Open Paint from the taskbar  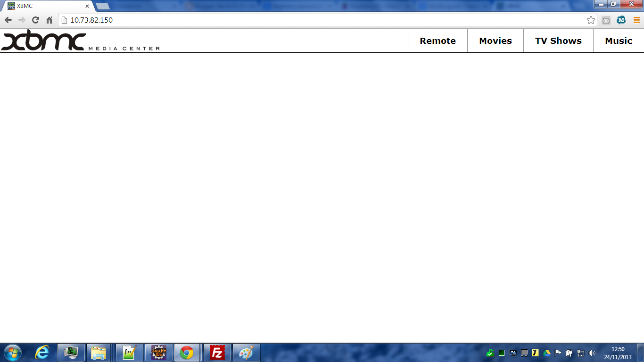click(247, 353)
